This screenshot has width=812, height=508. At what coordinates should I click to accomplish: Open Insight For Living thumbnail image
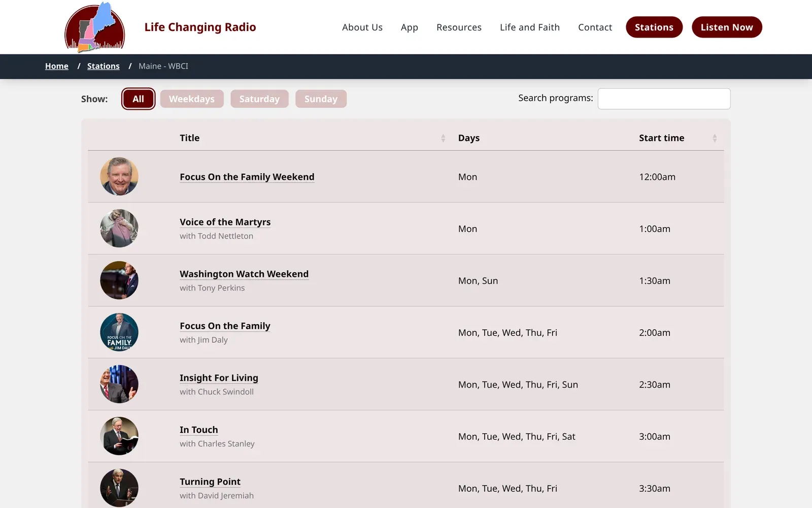click(119, 384)
